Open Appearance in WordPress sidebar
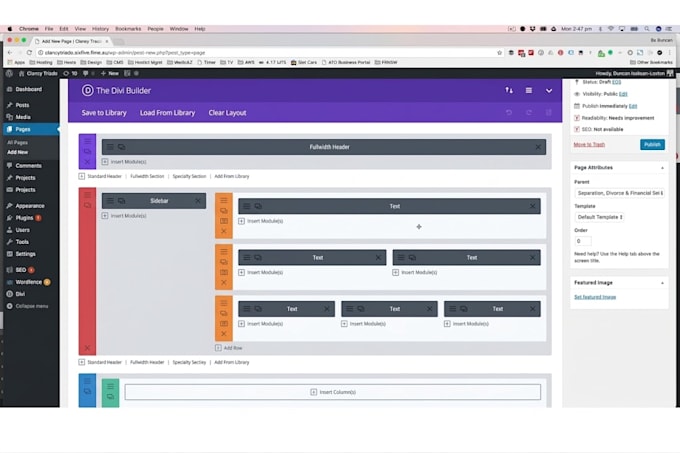680x453 pixels. point(29,205)
